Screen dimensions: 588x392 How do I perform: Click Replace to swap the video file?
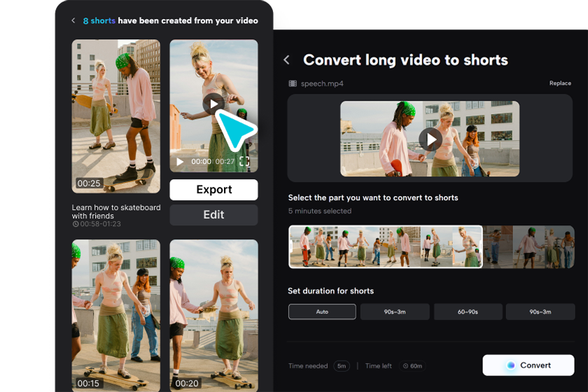coord(560,83)
